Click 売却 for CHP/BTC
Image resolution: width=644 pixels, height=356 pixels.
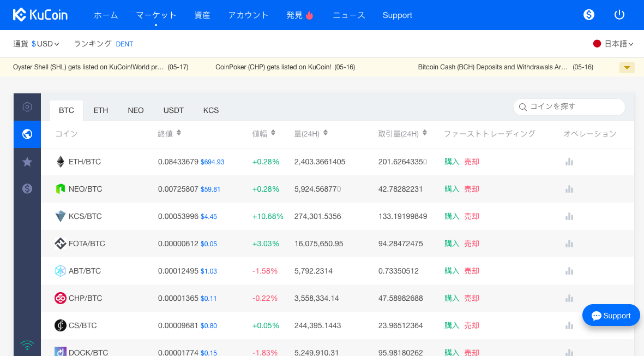pos(472,299)
